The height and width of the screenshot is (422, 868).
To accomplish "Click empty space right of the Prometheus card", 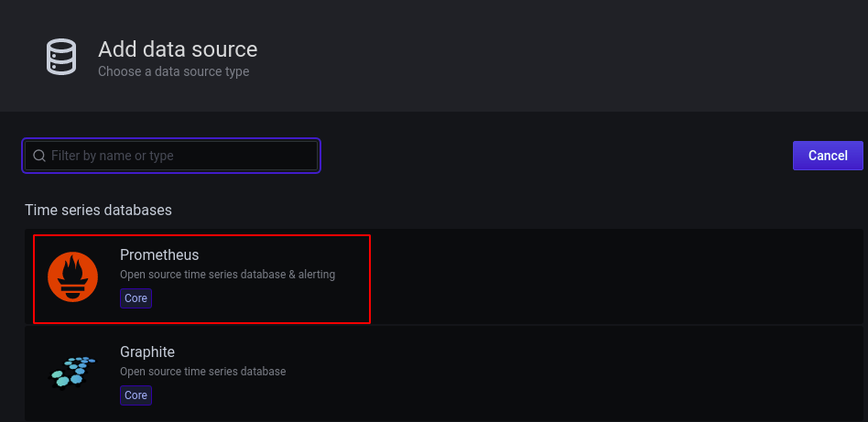I will coord(613,277).
